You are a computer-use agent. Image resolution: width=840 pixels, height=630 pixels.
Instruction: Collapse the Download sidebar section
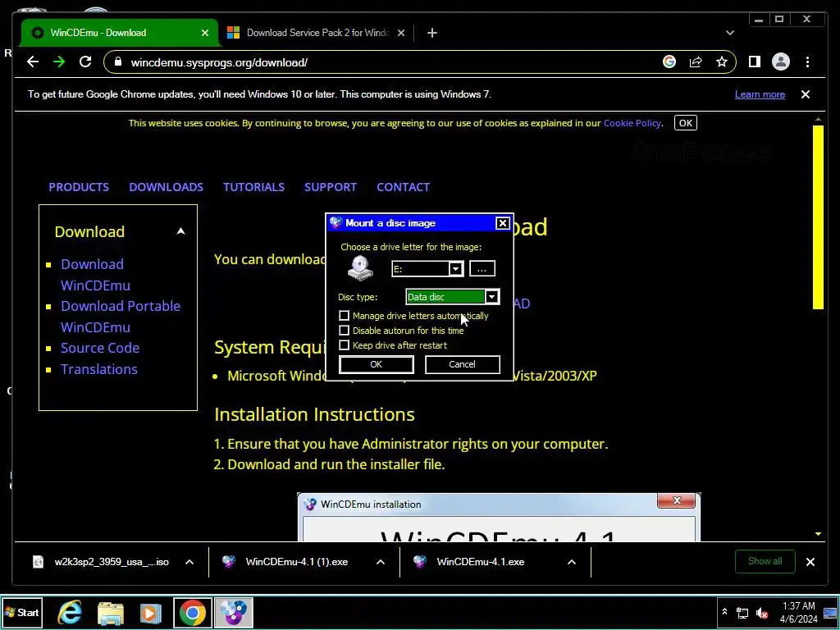click(181, 231)
